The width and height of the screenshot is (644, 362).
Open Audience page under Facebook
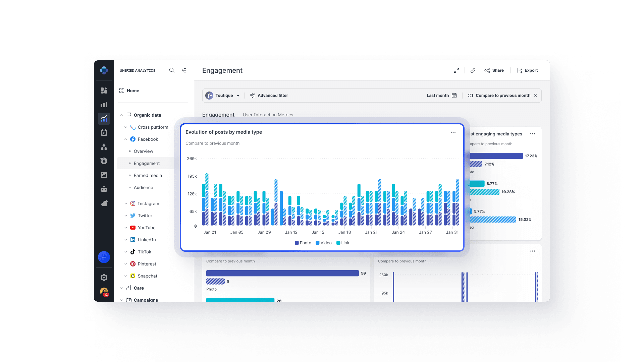(x=143, y=187)
